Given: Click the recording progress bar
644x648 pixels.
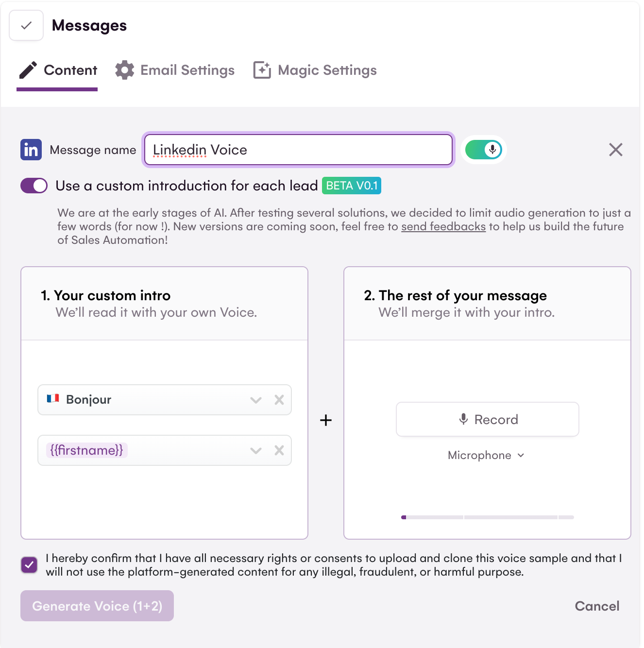Looking at the screenshot, I should [x=488, y=517].
